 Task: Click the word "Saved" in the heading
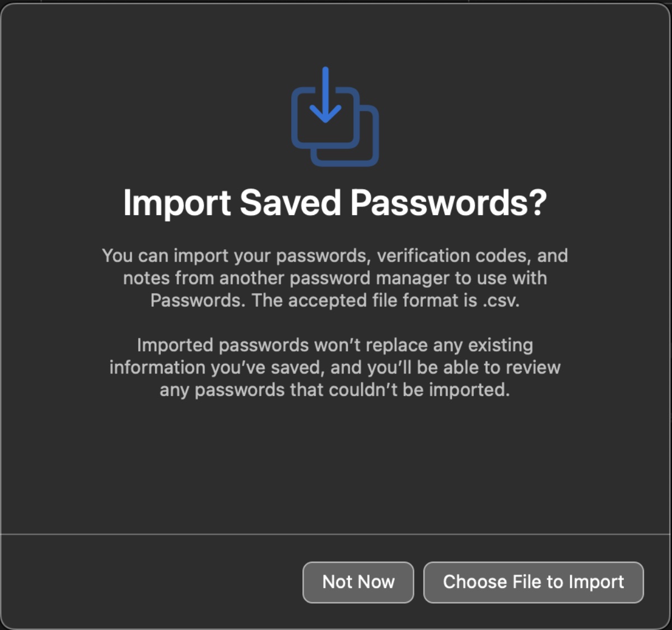coord(290,202)
